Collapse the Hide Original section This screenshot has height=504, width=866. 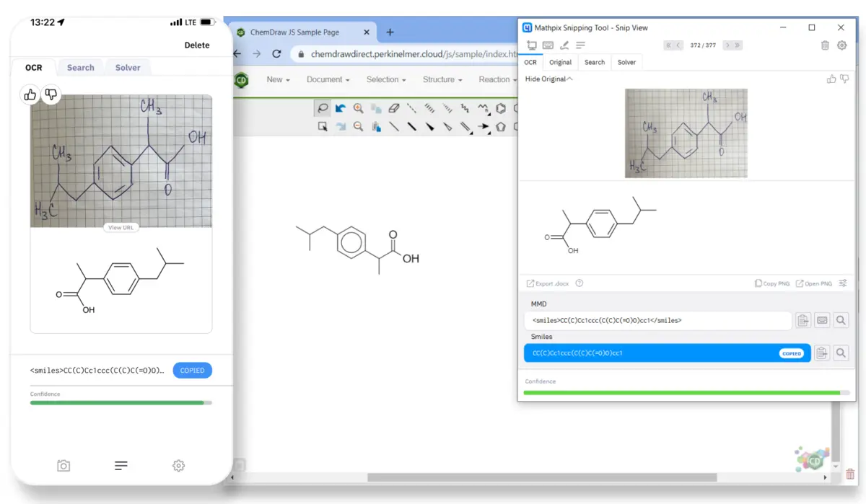(548, 79)
